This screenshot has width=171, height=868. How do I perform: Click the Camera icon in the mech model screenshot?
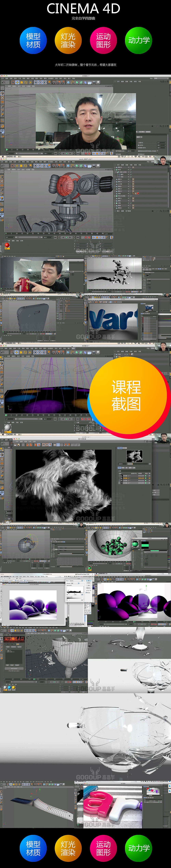tap(94, 165)
